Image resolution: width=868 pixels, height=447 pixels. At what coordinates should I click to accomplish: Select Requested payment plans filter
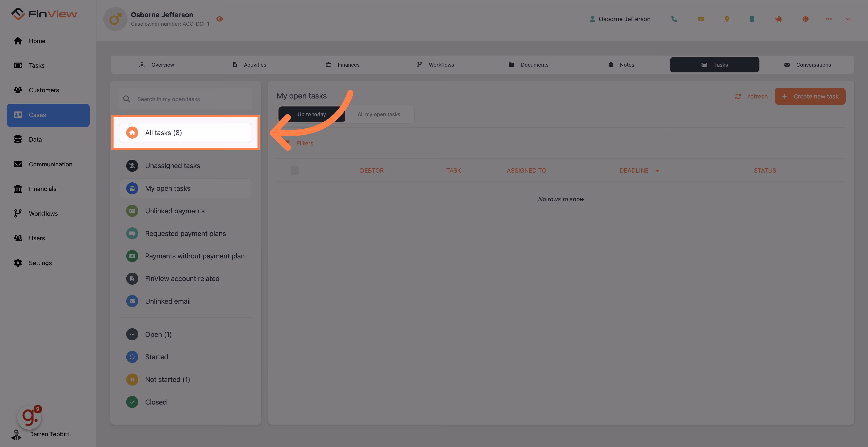click(186, 234)
